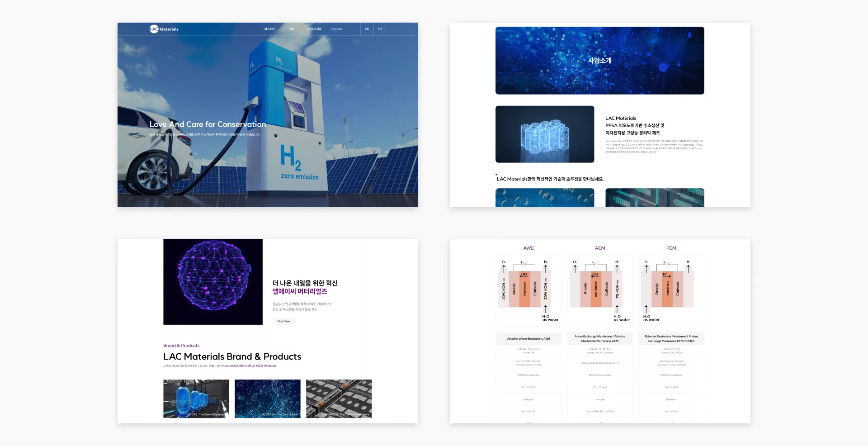Click the 'Alkaline Water Electrolysis AWE' table header
Viewport: 868px width, 446px height.
pyautogui.click(x=528, y=339)
